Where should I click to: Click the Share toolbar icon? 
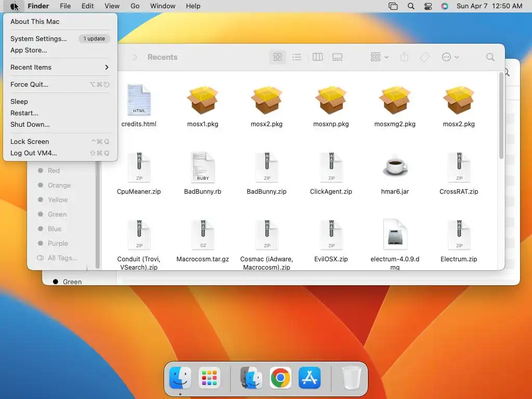(404, 57)
